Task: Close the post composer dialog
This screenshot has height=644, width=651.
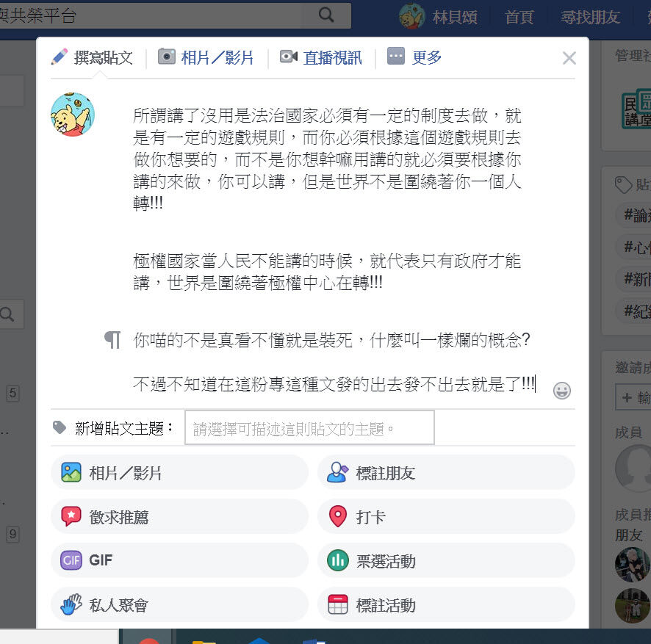Action: [569, 58]
